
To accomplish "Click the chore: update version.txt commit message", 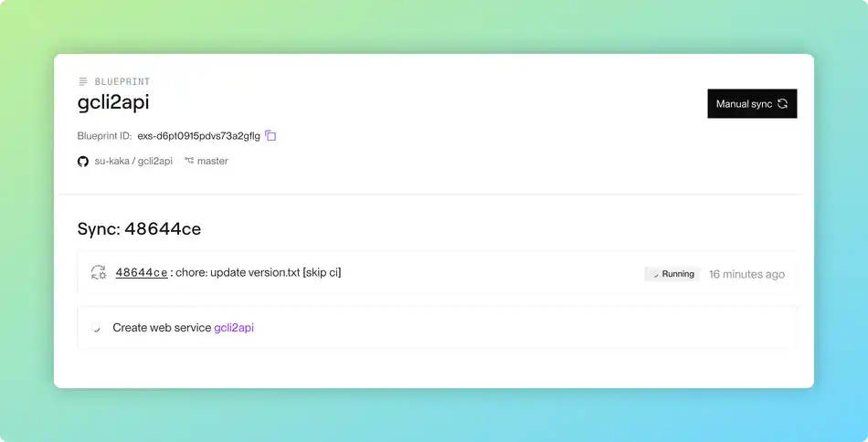I will [259, 272].
